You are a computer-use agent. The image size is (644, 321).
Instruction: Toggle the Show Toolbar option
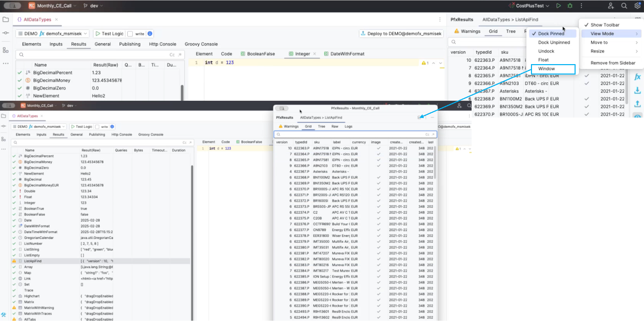[605, 25]
